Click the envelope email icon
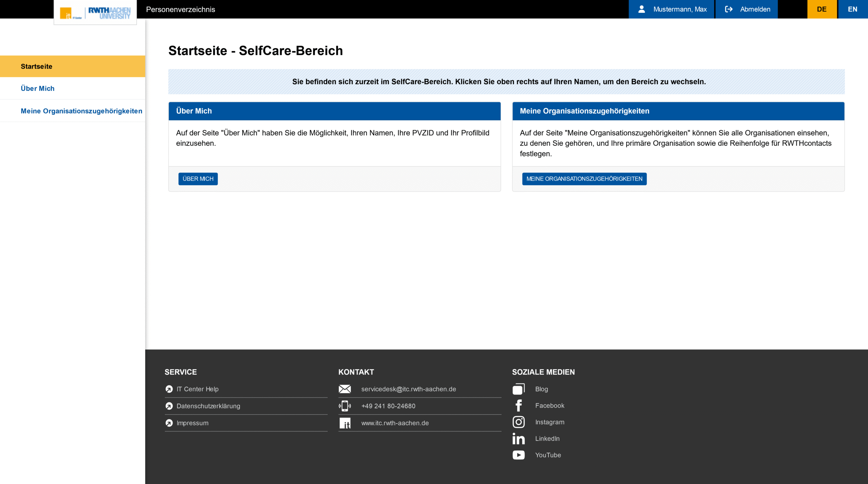868x484 pixels. (345, 389)
